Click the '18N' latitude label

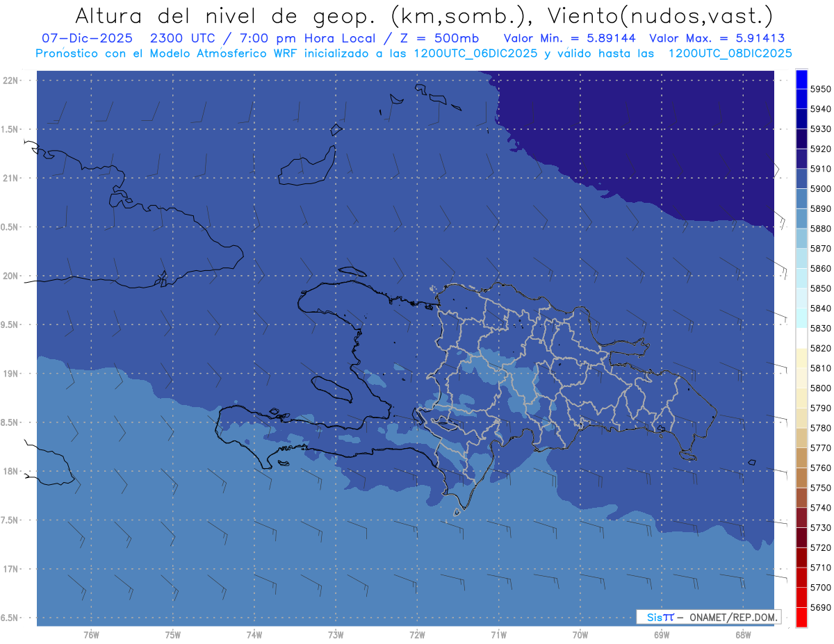[x=10, y=472]
